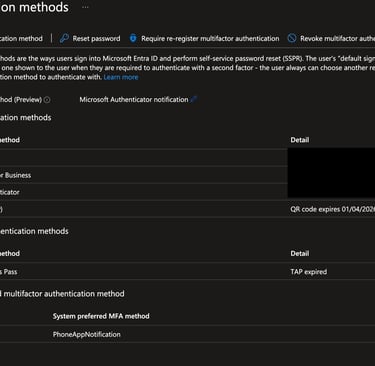The width and height of the screenshot is (375, 366).
Task: Sort by Detail column in first table
Action: coord(300,140)
